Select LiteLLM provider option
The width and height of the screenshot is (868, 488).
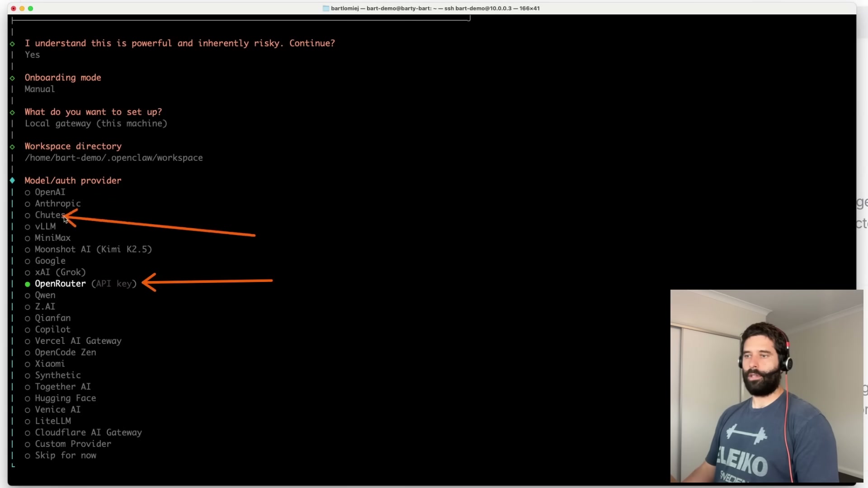[48, 421]
